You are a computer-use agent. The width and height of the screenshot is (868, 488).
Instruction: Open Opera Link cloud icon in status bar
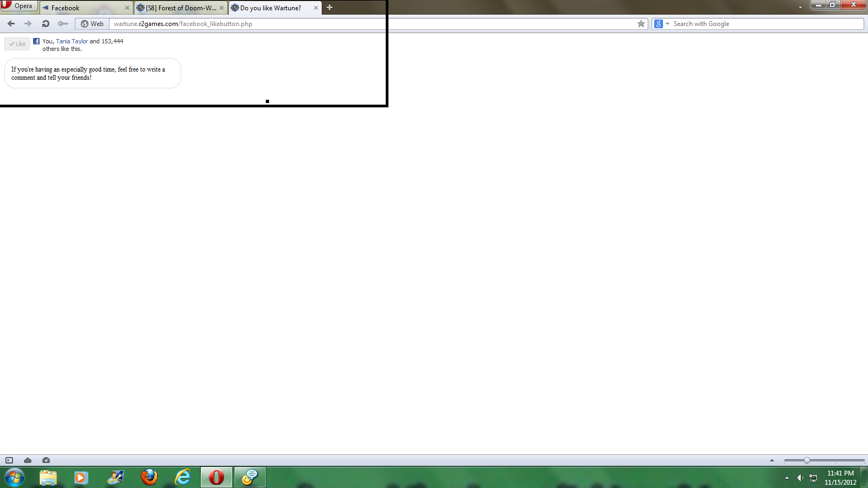28,460
